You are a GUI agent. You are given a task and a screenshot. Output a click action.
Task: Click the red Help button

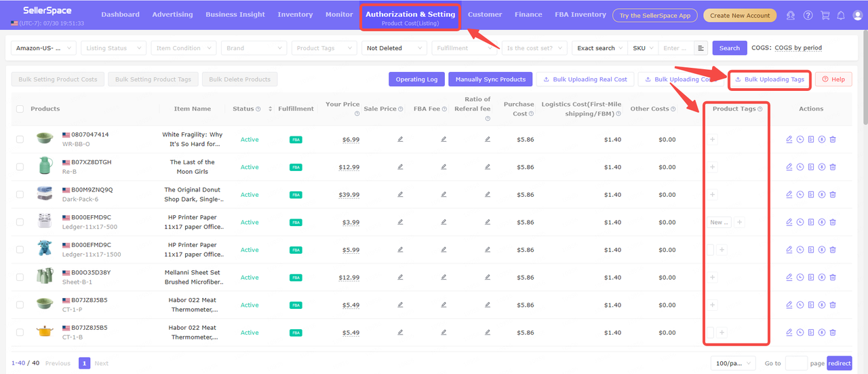(833, 79)
